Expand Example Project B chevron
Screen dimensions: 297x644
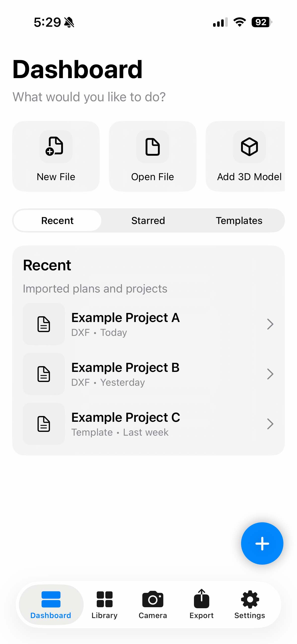pos(270,374)
